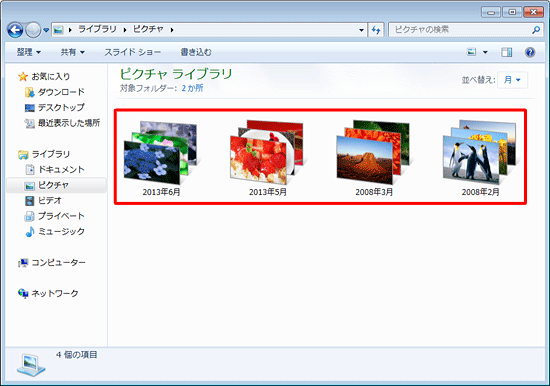This screenshot has width=550, height=386.
Task: Select ネットワーク in the navigation pane
Action: point(55,293)
